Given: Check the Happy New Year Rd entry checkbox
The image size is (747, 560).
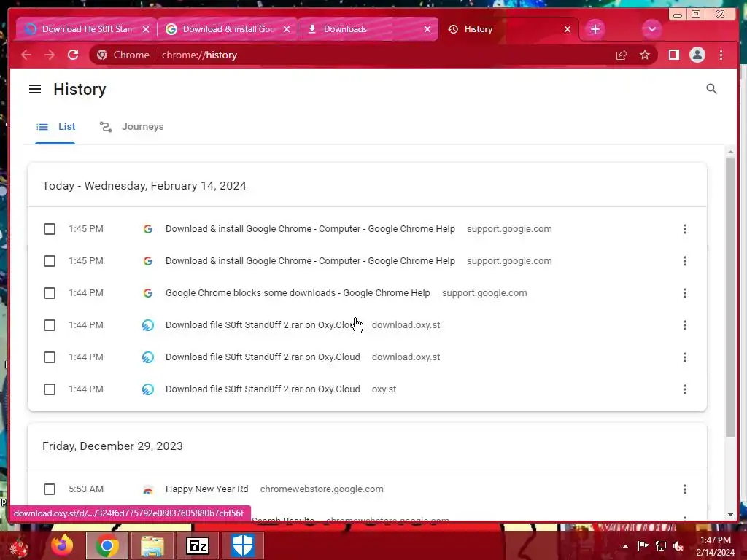Looking at the screenshot, I should (x=50, y=489).
